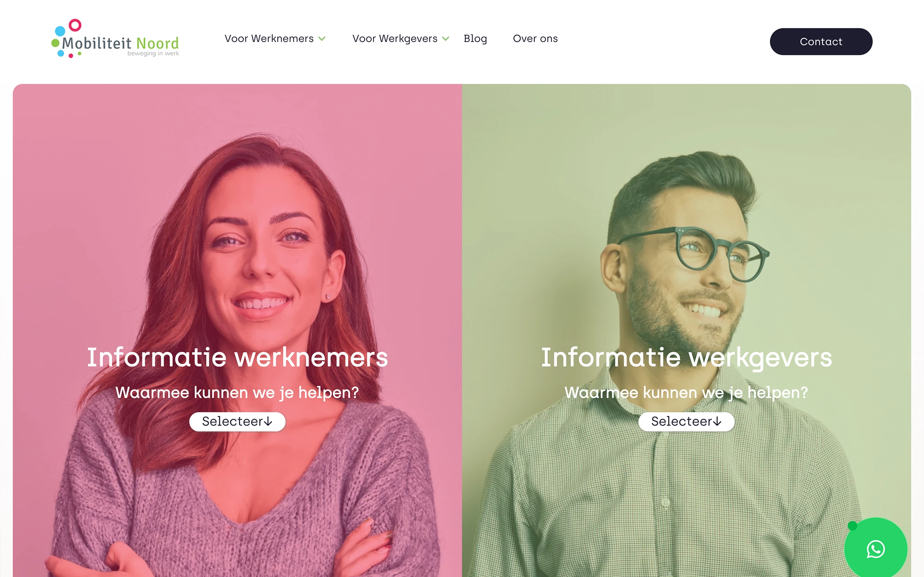Click the Informatie werkgevers heading

coord(686,358)
